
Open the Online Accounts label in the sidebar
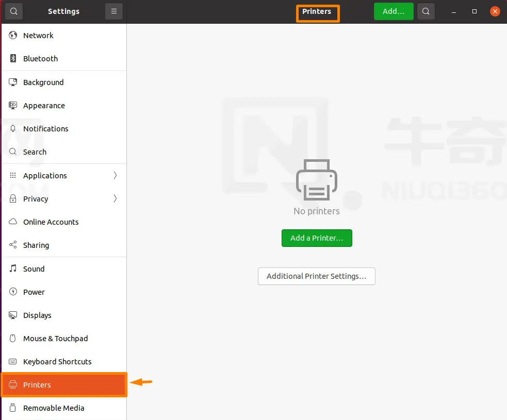(51, 222)
